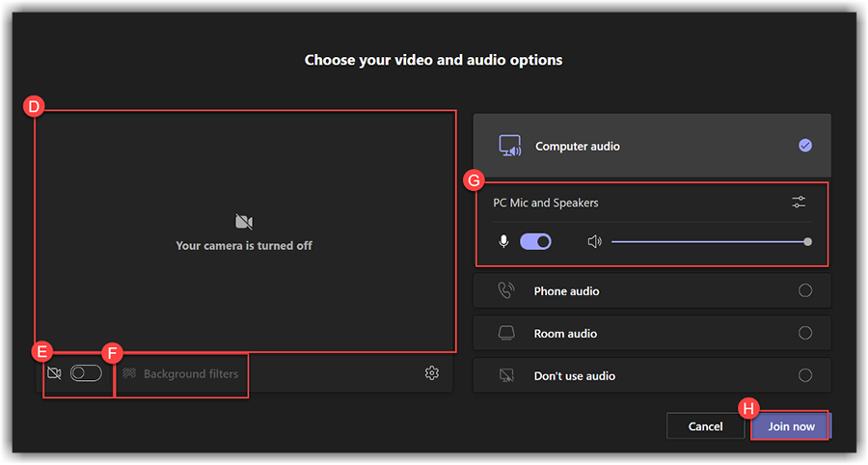Click the camera-off icon beside the video toggle
Image resolution: width=868 pixels, height=465 pixels.
[x=54, y=373]
